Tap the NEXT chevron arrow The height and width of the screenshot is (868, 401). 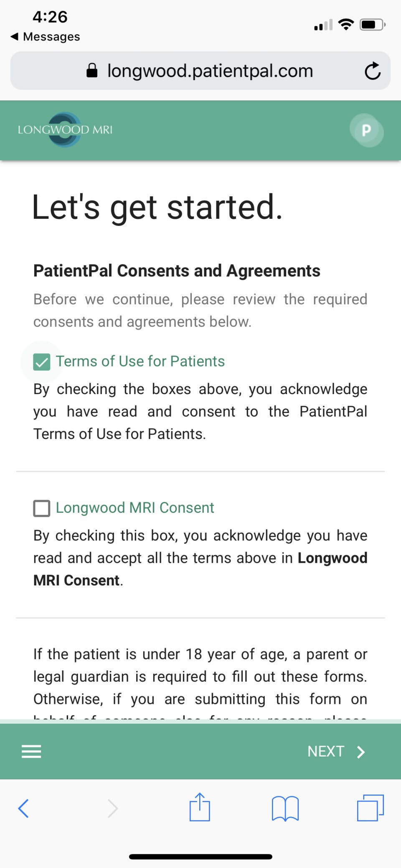361,752
